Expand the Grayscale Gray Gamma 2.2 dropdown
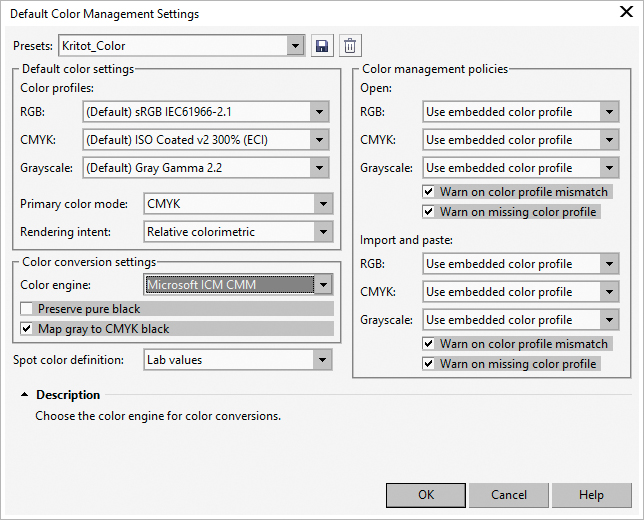644x520 pixels. [206, 168]
